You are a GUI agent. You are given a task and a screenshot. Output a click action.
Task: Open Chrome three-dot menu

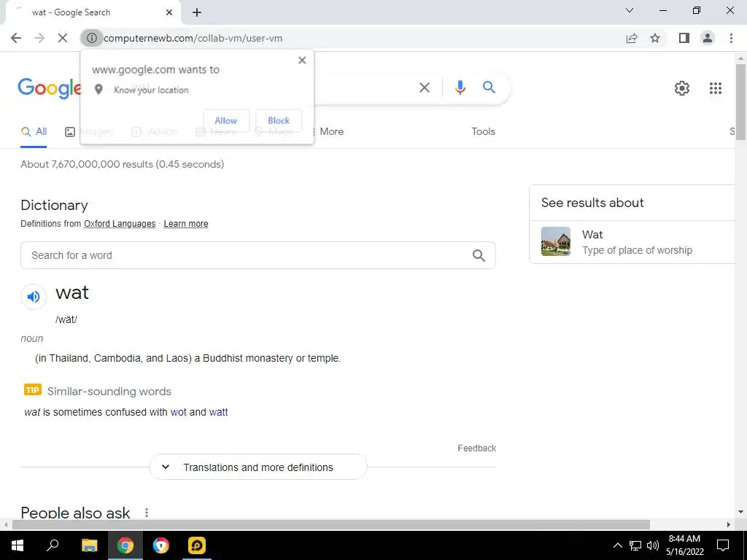[731, 38]
